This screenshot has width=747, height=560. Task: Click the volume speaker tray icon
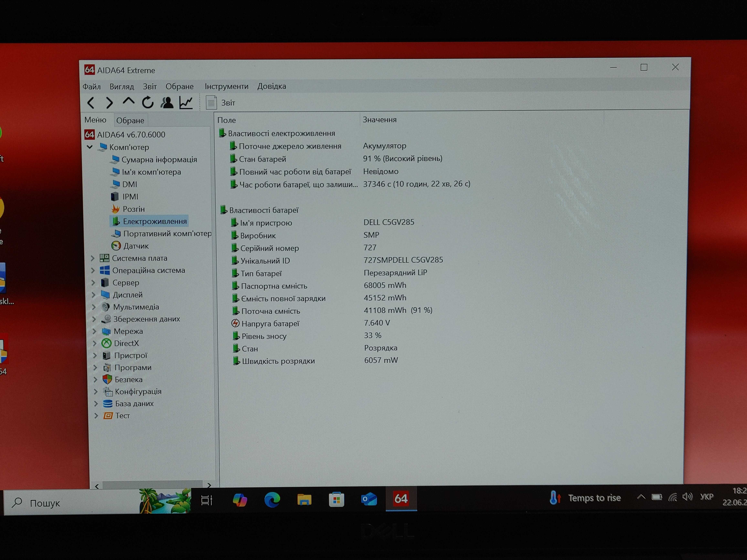[687, 497]
